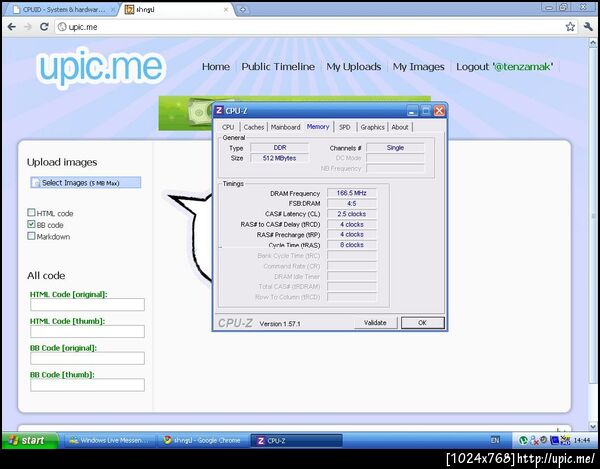Image resolution: width=600 pixels, height=469 pixels.
Task: Click the browser back arrow
Action: tap(12, 27)
